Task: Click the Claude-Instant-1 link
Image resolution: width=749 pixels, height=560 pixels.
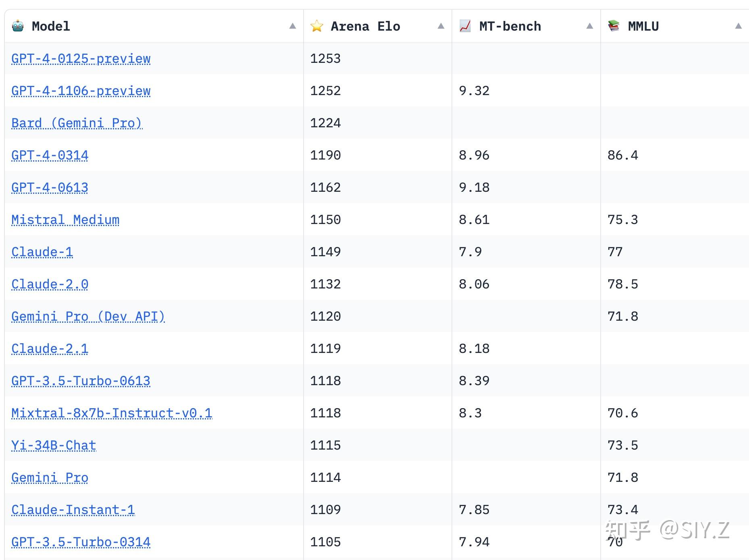Action: (x=73, y=510)
